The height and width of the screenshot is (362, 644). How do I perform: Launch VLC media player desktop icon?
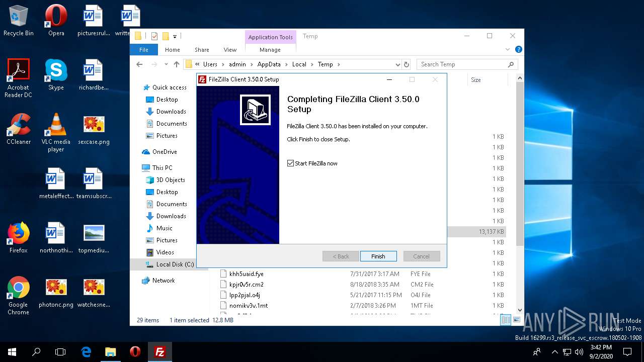point(56,133)
